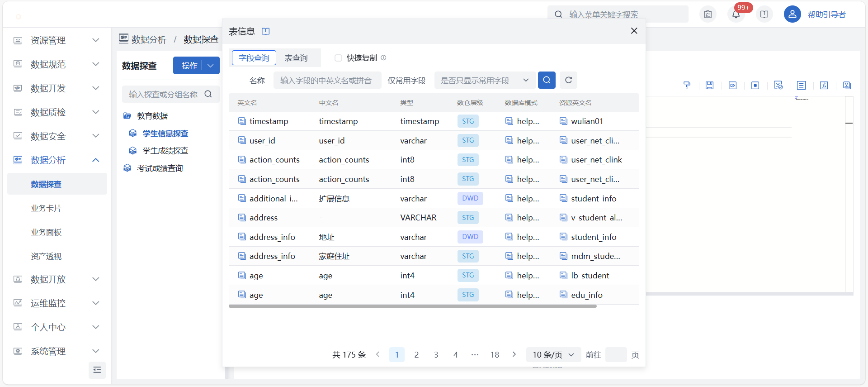Click edu_info resource icon
The image size is (868, 387).
[563, 295]
